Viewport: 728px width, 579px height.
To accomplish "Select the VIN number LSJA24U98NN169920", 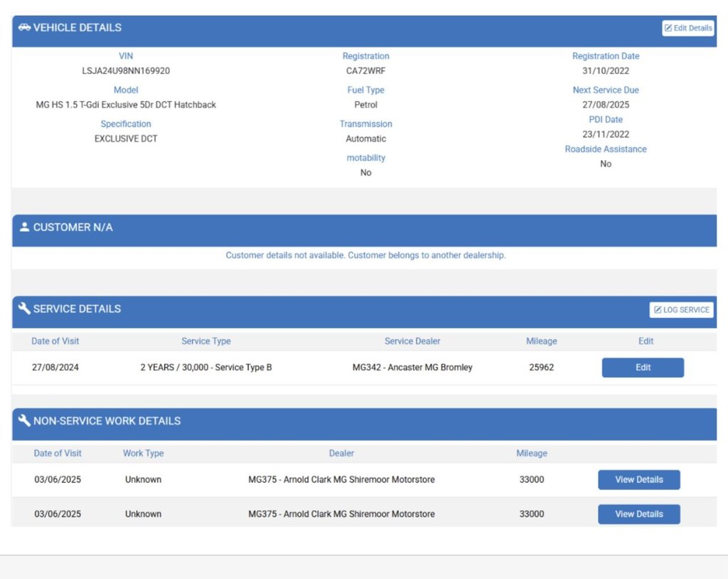I will 126,71.
